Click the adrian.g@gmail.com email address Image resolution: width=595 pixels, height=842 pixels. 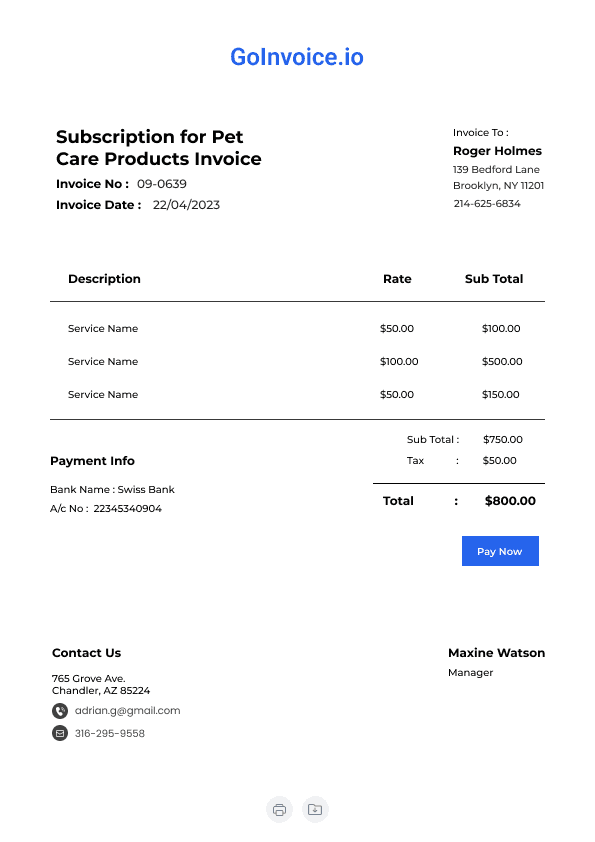tap(127, 710)
